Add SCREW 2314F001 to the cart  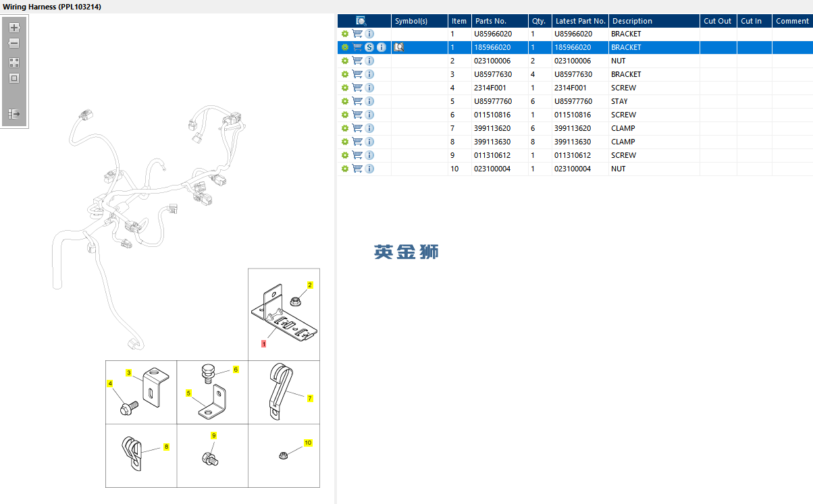click(357, 88)
